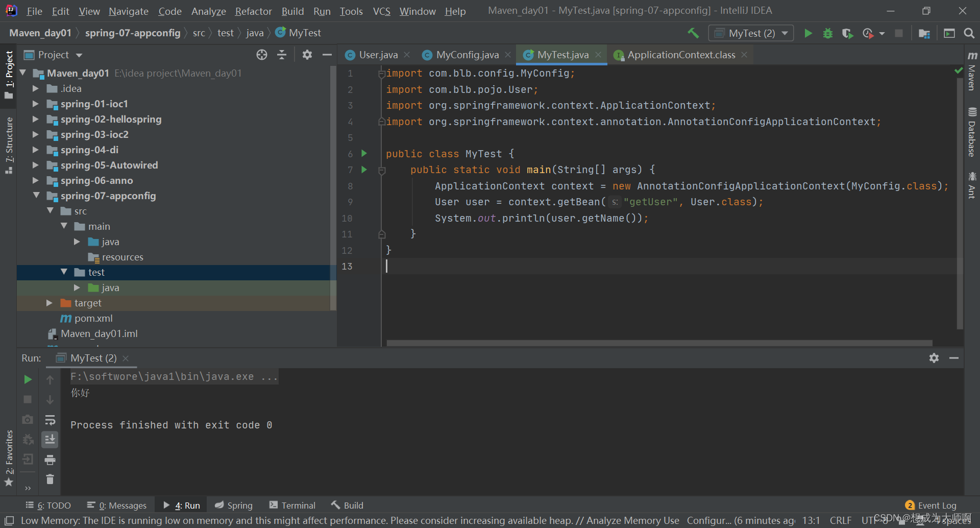980x528 pixels.
Task: Click run gutter icon beside main method
Action: (x=364, y=169)
